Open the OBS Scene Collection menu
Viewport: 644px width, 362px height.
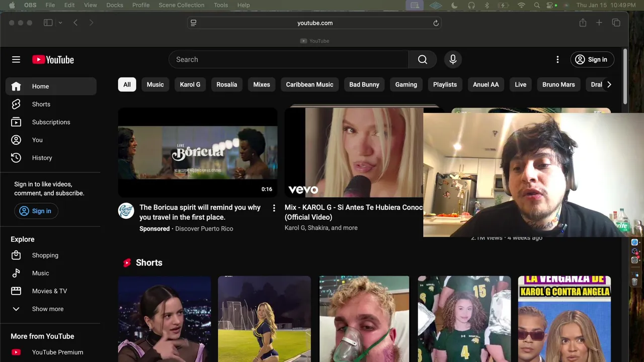(181, 5)
